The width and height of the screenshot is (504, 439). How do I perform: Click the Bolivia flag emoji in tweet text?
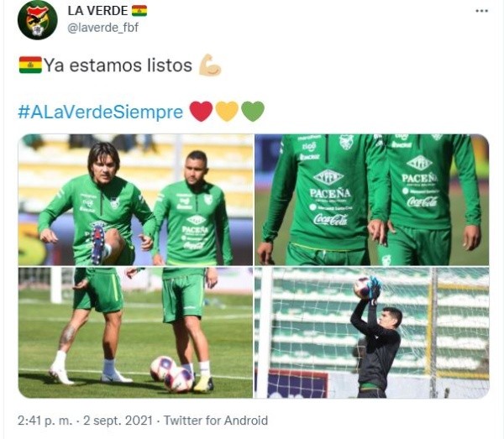30,65
